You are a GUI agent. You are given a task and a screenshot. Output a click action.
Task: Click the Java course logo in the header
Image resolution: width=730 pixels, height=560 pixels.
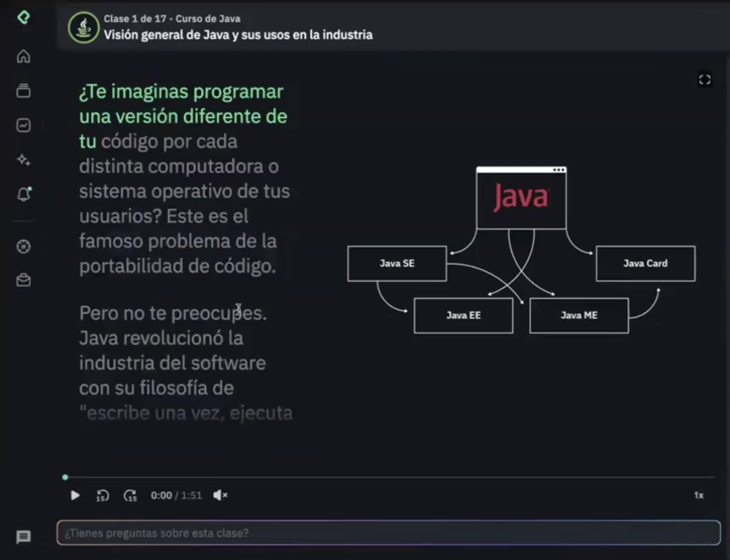click(x=83, y=27)
